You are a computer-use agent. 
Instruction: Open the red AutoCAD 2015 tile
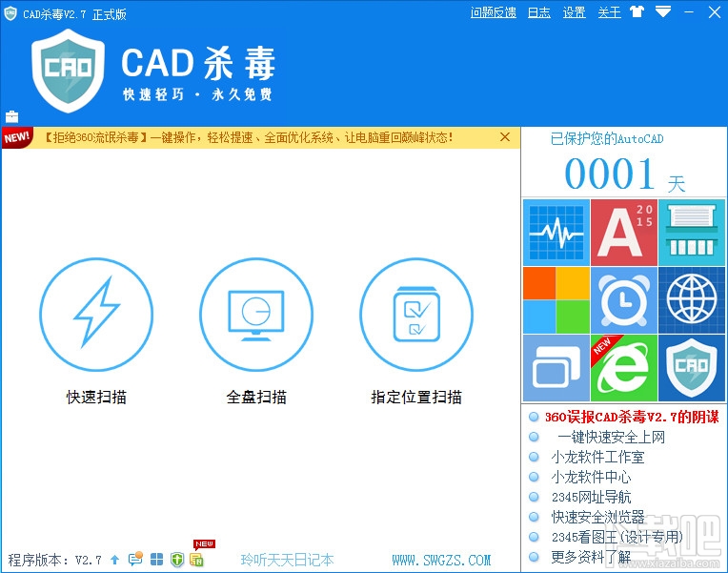(x=624, y=233)
